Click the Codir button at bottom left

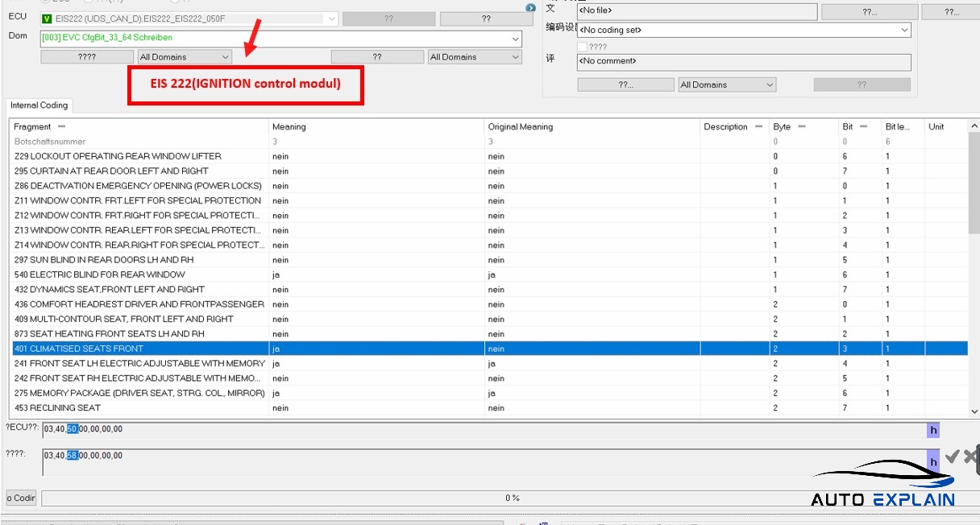(21, 498)
